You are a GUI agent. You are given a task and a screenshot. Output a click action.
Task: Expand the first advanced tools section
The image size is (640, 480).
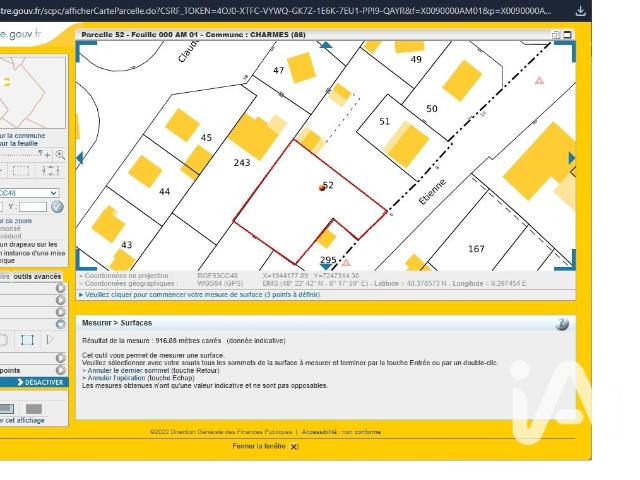coord(60,288)
